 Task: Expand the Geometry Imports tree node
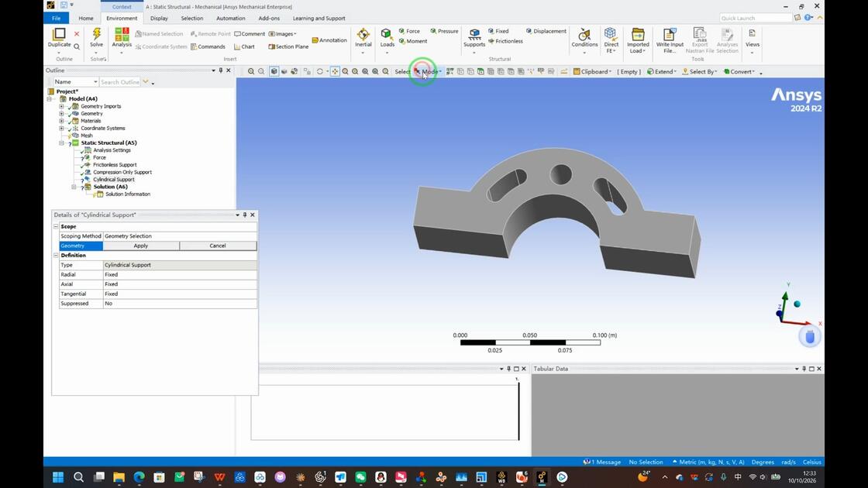(x=61, y=106)
